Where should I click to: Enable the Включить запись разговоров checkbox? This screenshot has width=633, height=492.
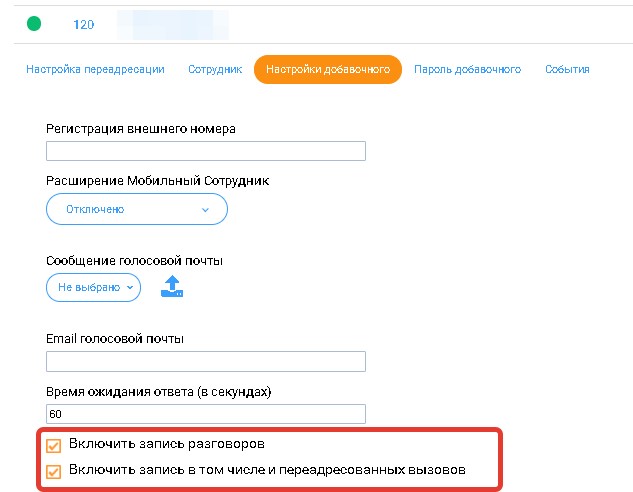(54, 444)
